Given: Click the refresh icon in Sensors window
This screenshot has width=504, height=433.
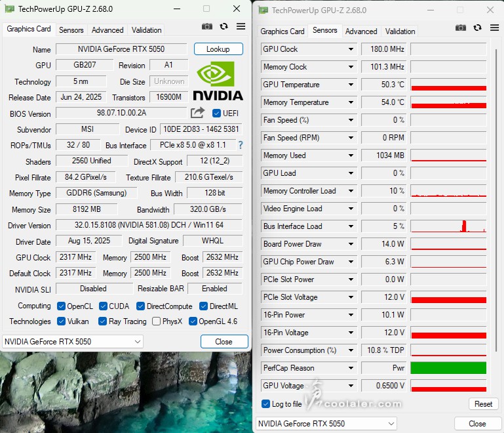Looking at the screenshot, I should click(x=478, y=28).
